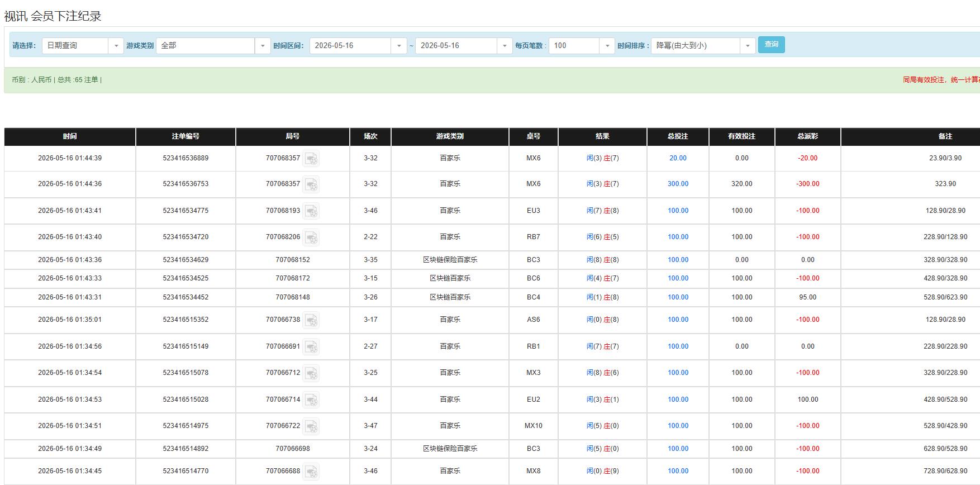Screen dimensions: 980x485
Task: Click the 总派彩 column header
Action: [808, 136]
